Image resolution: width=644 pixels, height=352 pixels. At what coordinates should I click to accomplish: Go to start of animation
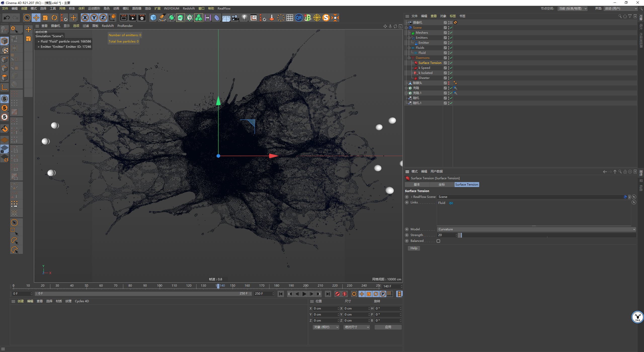(x=281, y=294)
